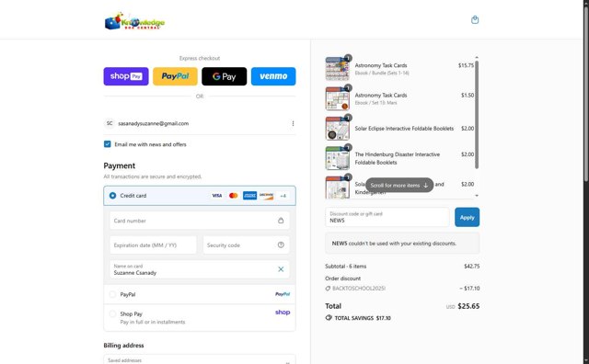Show more card brands with +4 badge
Screen dimensions: 589x364
click(283, 196)
